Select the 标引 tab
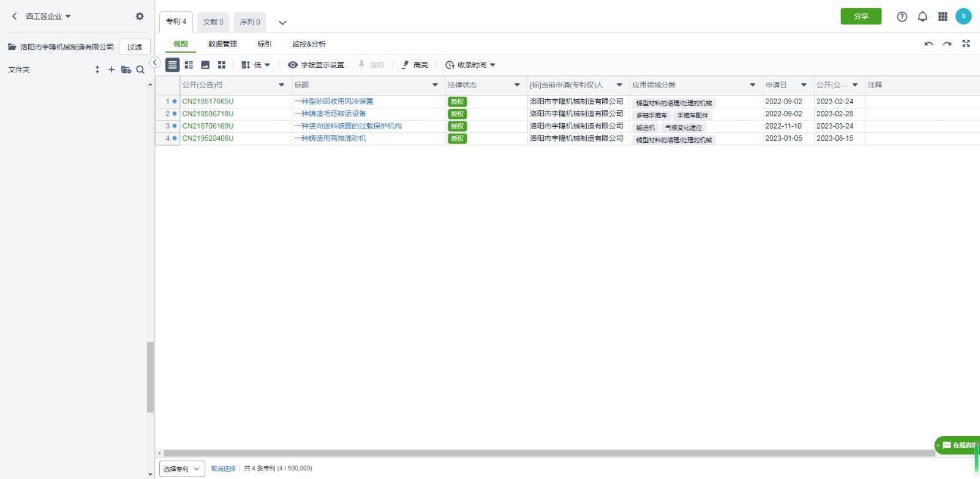The image size is (980, 479). pos(265,44)
